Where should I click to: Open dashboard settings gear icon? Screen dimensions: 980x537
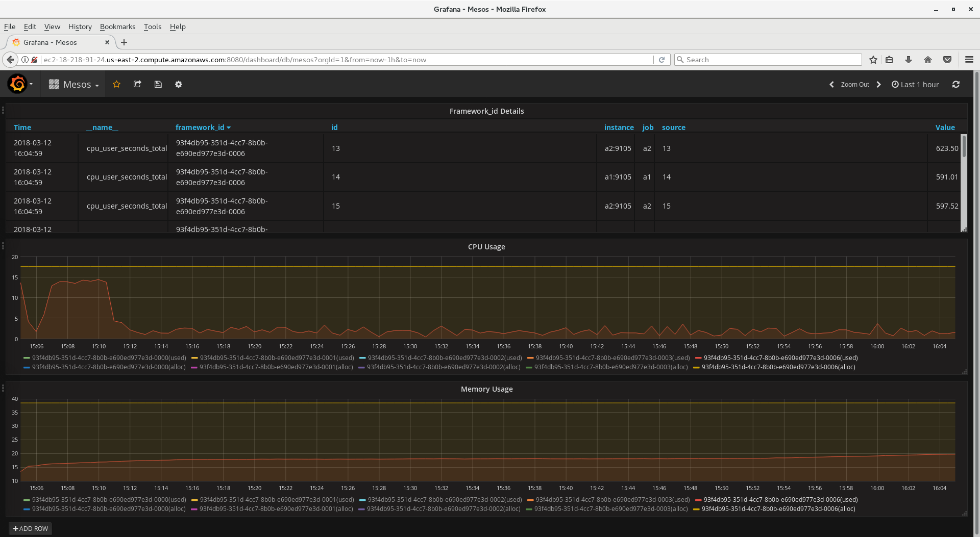(x=179, y=84)
